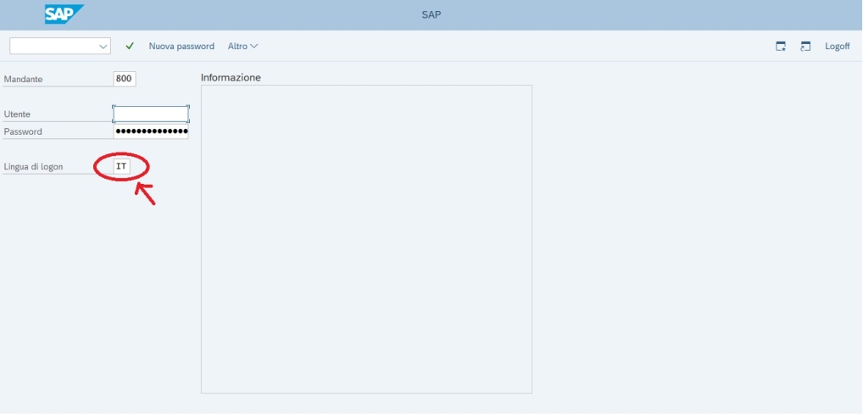
Task: Expand the Altro menu
Action: (242, 47)
